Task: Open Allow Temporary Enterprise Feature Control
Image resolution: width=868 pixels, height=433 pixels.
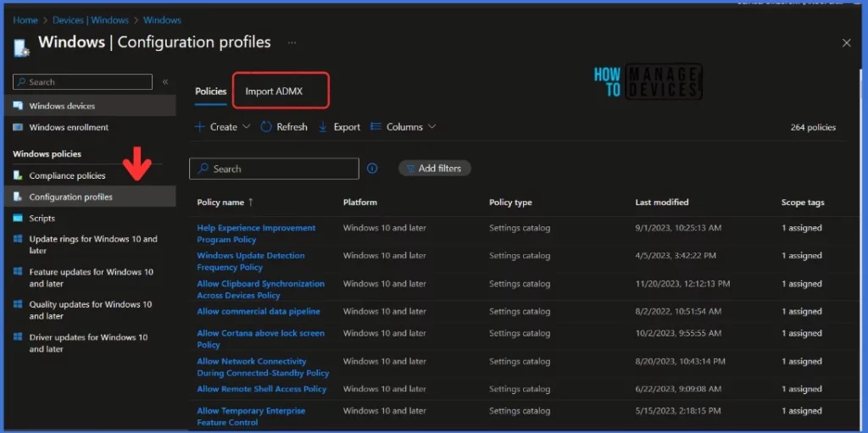Action: tap(251, 416)
